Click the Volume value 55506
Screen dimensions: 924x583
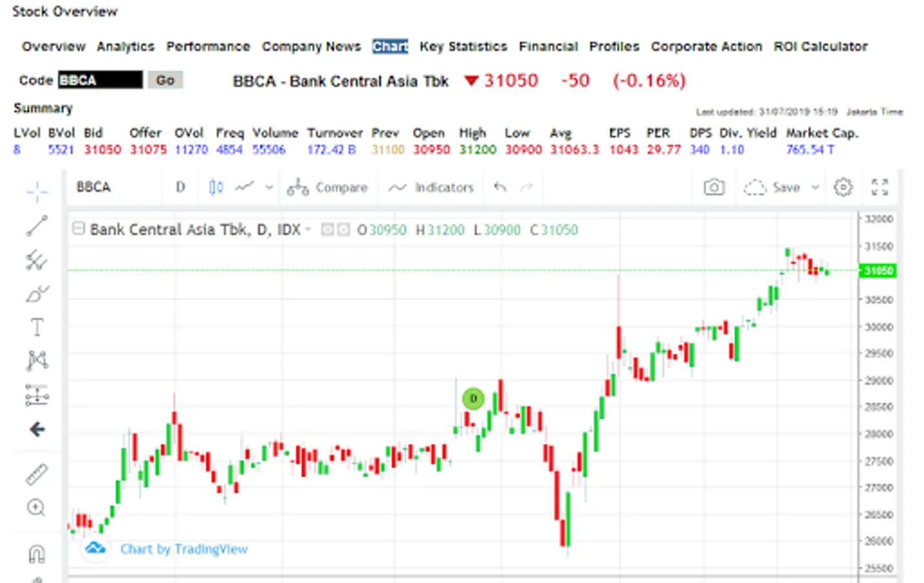pyautogui.click(x=269, y=150)
